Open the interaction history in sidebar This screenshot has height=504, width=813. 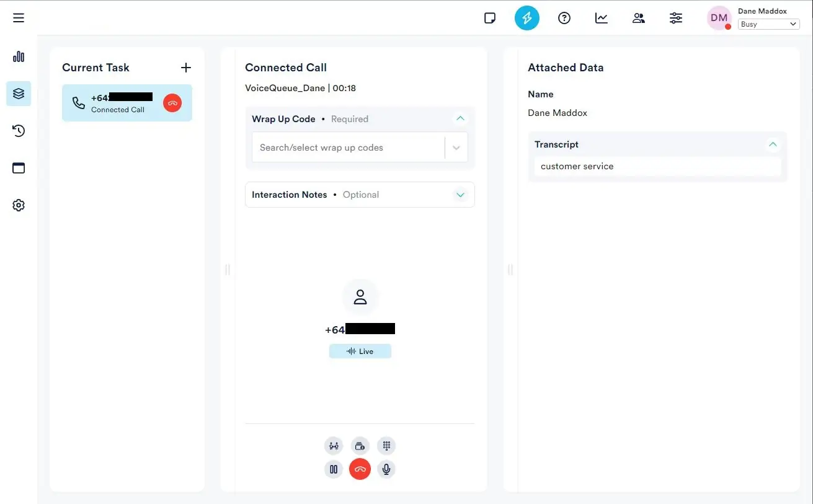(x=19, y=131)
